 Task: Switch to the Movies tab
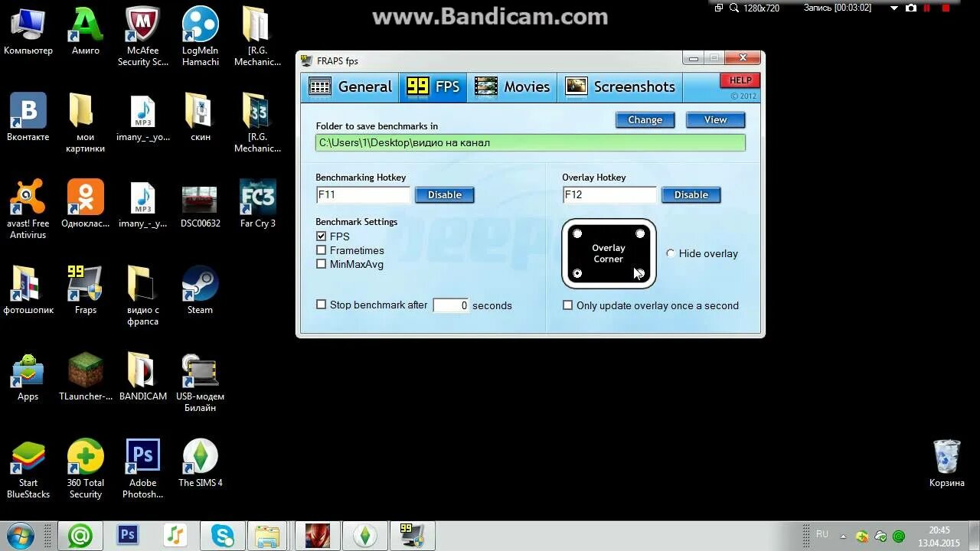[511, 87]
